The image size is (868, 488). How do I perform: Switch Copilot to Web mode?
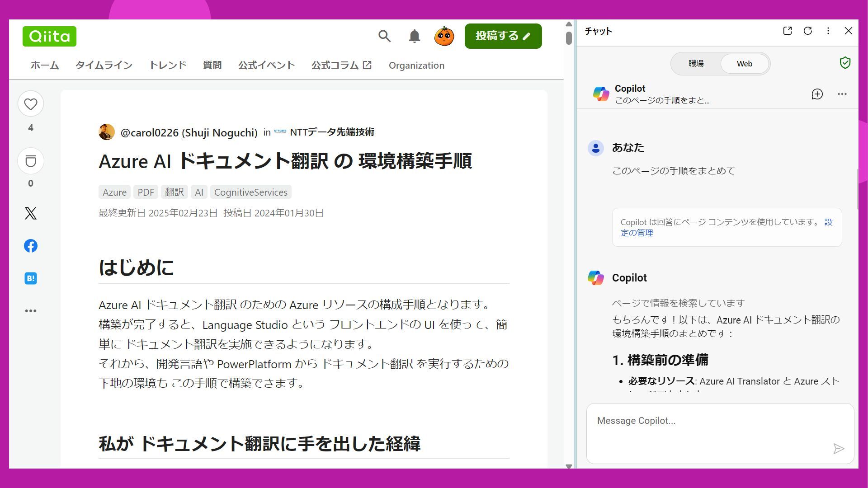click(x=744, y=64)
